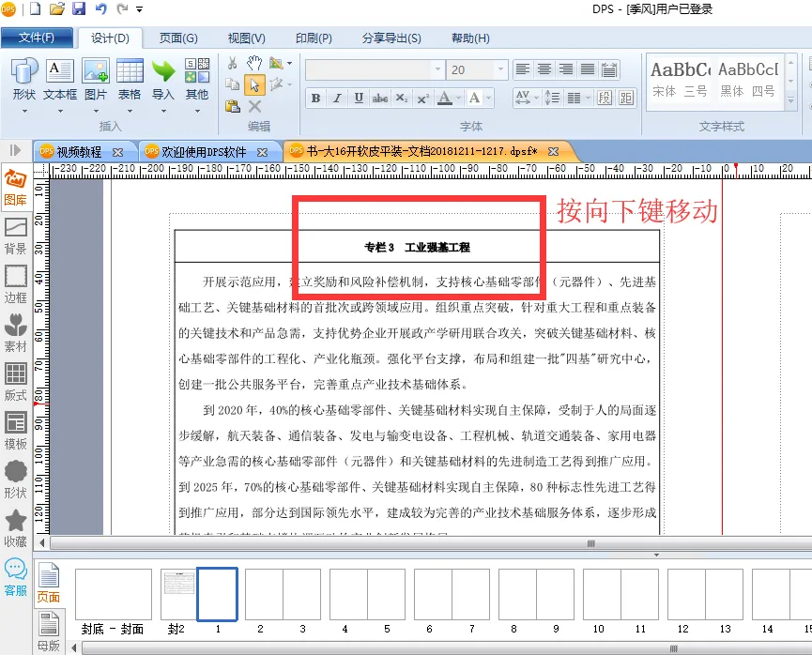Switch to the 视图(V) ribbon tab
The width and height of the screenshot is (812, 655).
point(247,38)
